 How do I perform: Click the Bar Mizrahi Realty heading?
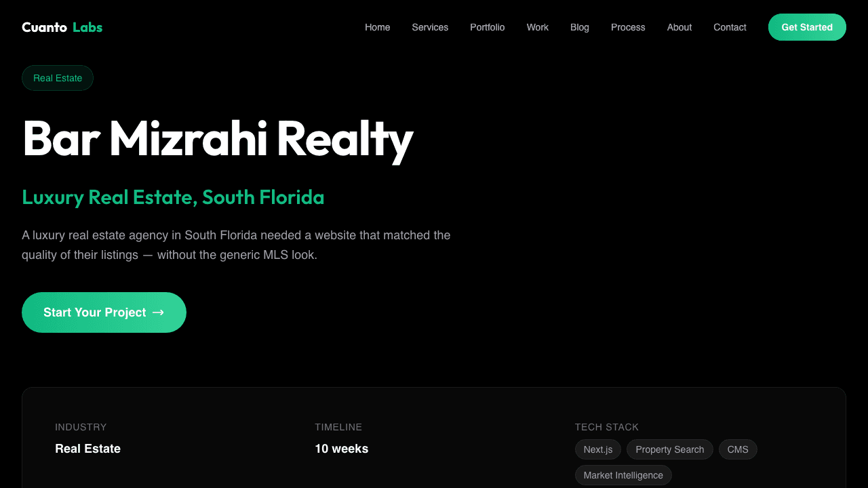(217, 139)
